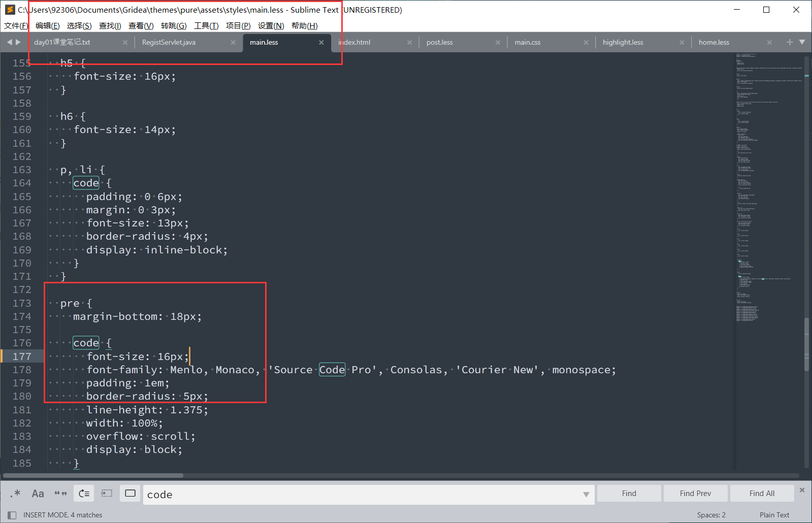The height and width of the screenshot is (523, 812).
Task: Open find history dropdown arrow
Action: click(586, 495)
